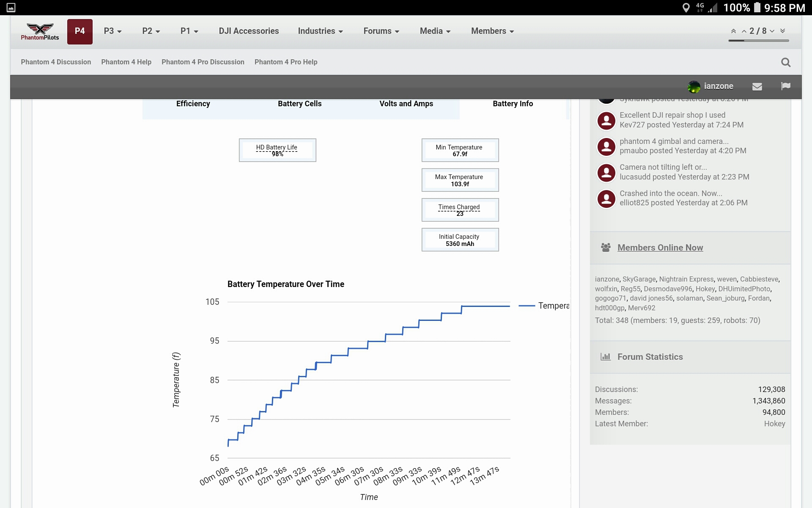
Task: Open the Members dropdown menu
Action: (492, 31)
